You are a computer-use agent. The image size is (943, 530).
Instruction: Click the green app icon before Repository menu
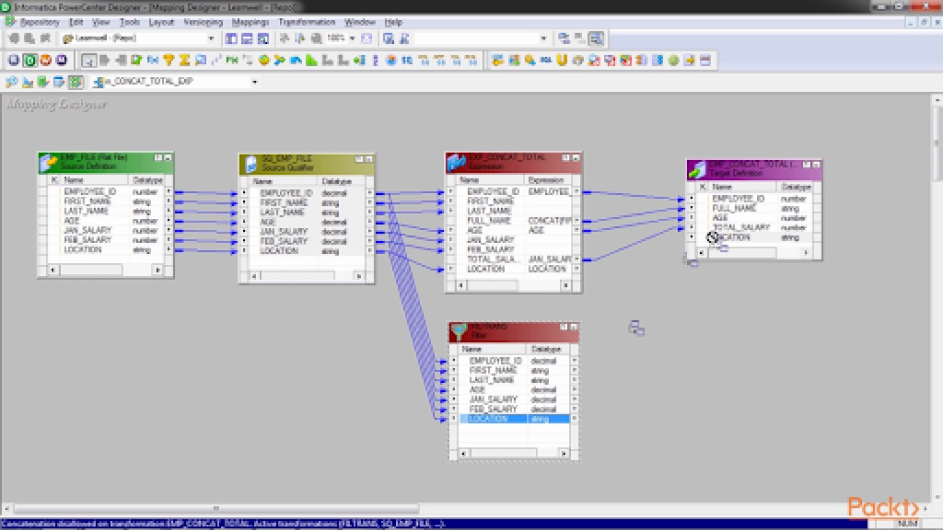pos(10,22)
